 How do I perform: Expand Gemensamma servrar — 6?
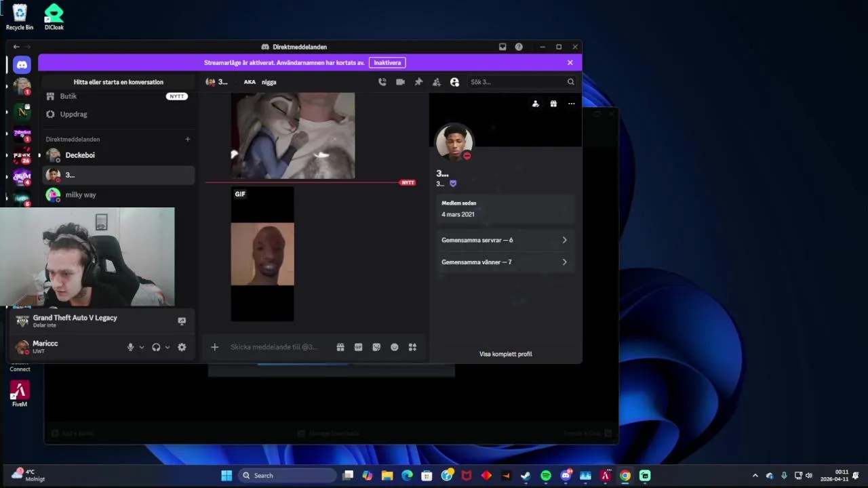coord(505,240)
